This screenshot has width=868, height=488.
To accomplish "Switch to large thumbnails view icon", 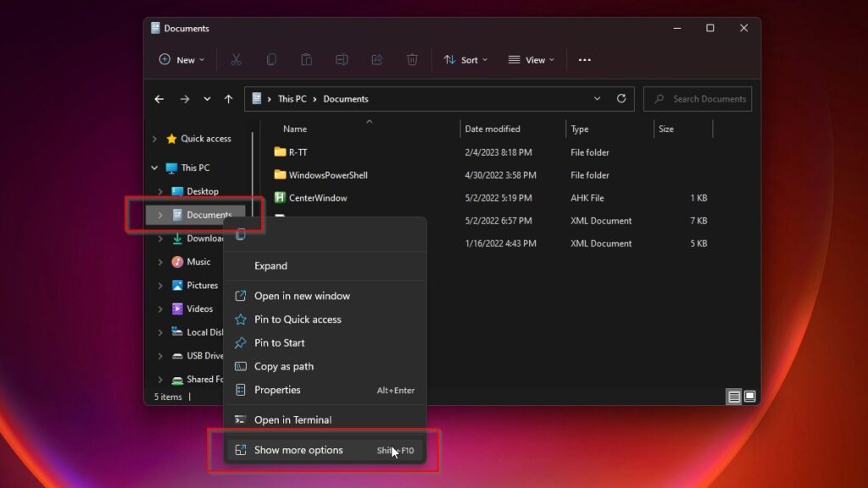I will pyautogui.click(x=748, y=396).
